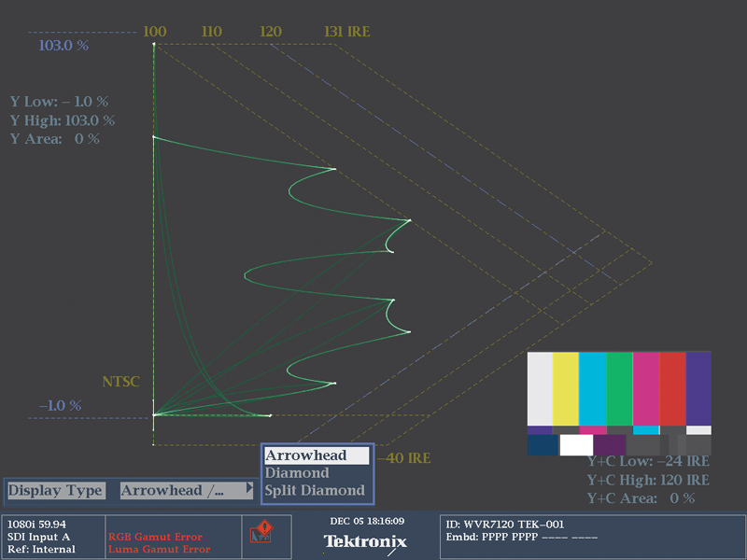Click the red alarm warning icon
This screenshot has height=560, width=747.
[261, 532]
